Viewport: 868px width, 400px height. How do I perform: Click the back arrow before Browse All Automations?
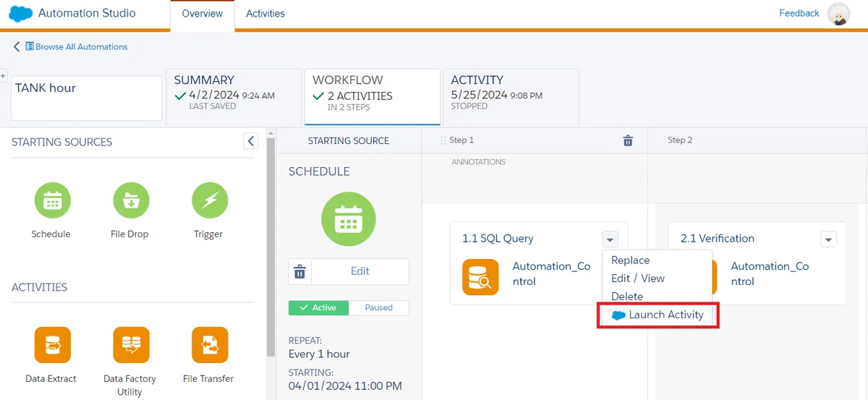(x=17, y=46)
